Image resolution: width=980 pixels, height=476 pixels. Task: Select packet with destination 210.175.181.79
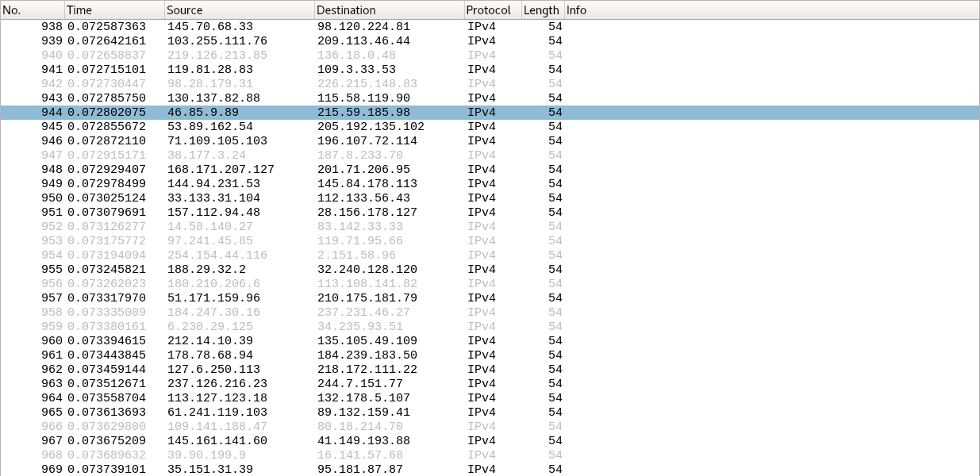tap(367, 298)
